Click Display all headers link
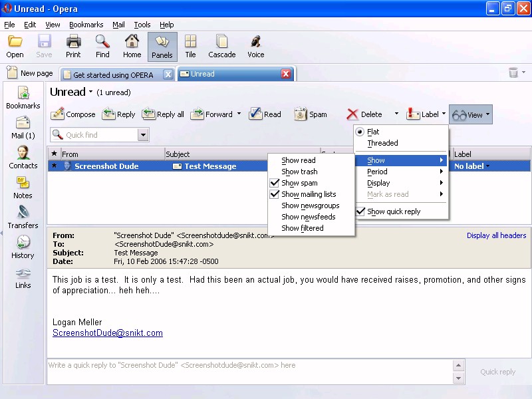 pyautogui.click(x=496, y=235)
